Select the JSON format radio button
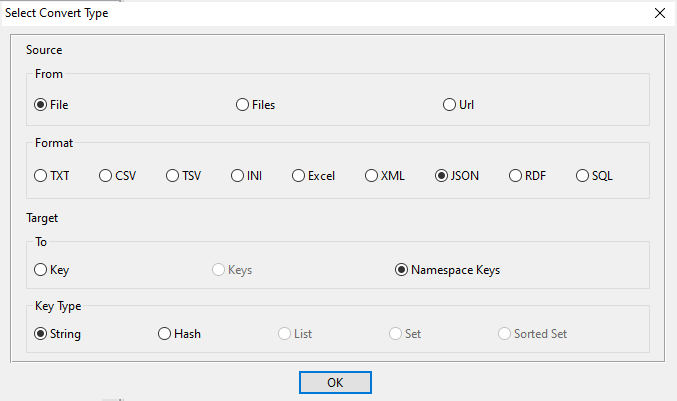Screen dimensions: 677x401 pyautogui.click(x=441, y=176)
